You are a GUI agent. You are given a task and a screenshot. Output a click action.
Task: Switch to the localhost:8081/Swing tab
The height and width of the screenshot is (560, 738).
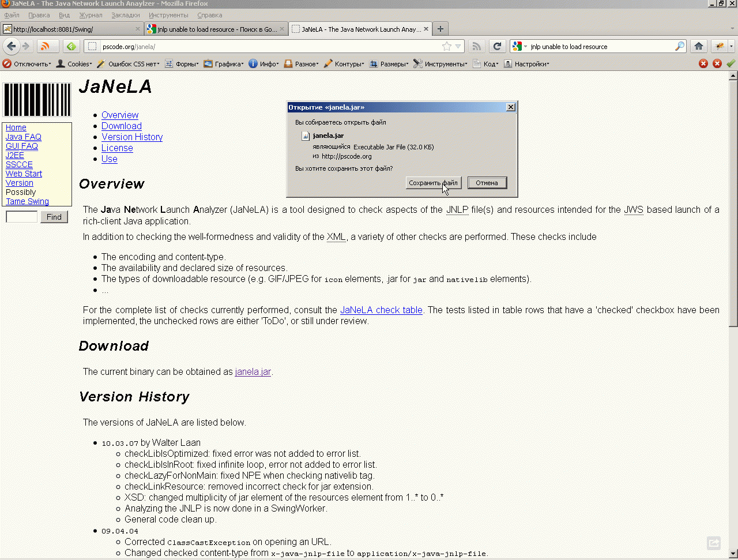(x=72, y=29)
